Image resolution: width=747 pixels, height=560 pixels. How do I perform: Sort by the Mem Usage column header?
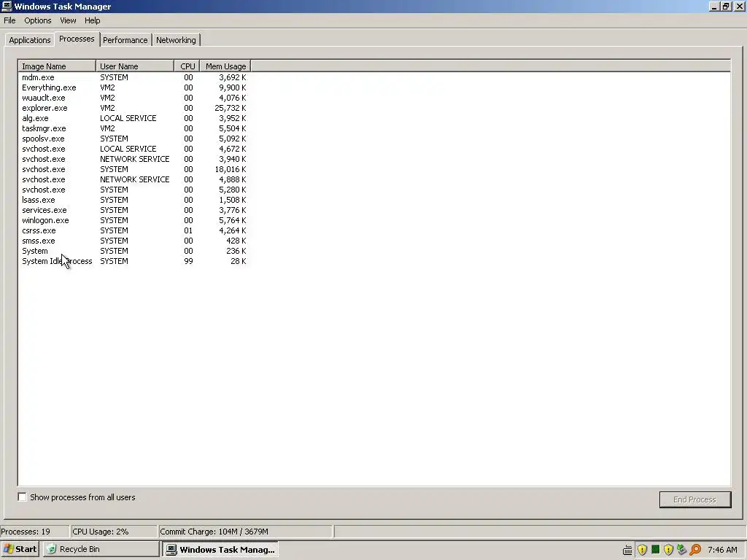pos(225,66)
